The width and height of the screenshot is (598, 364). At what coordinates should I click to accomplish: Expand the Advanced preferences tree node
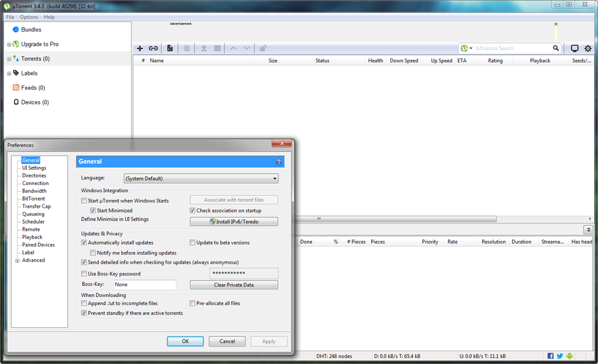point(17,261)
